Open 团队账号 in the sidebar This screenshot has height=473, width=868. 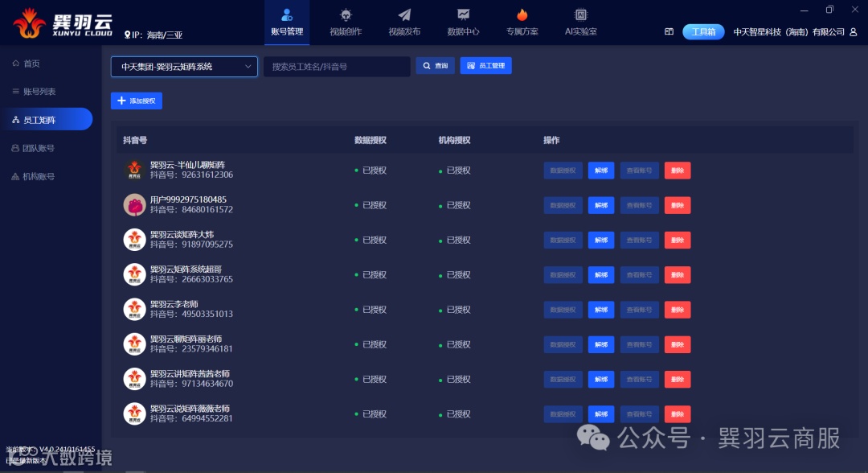[x=33, y=148]
